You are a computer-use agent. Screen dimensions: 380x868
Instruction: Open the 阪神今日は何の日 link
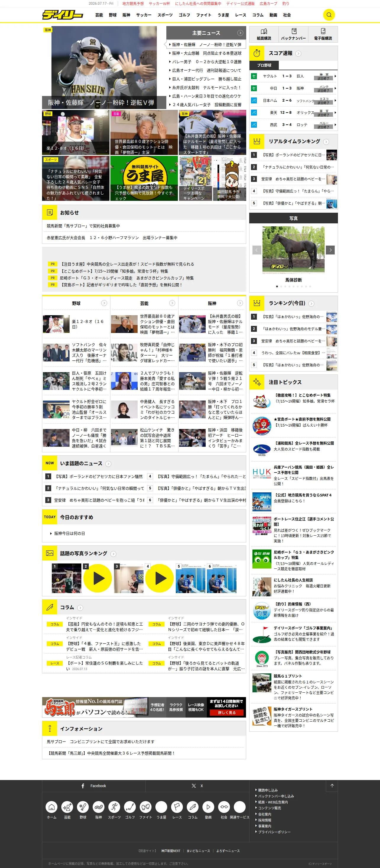click(x=69, y=534)
